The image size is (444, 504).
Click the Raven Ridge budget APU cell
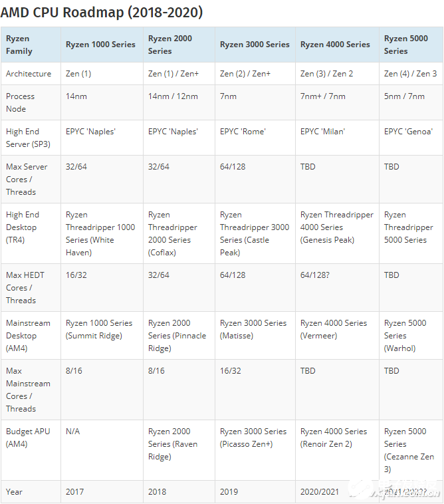point(177,443)
